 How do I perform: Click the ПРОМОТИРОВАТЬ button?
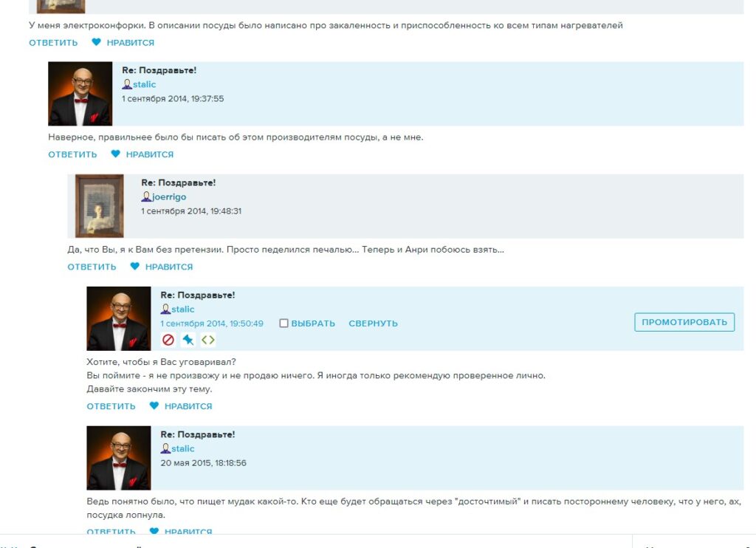tap(684, 322)
